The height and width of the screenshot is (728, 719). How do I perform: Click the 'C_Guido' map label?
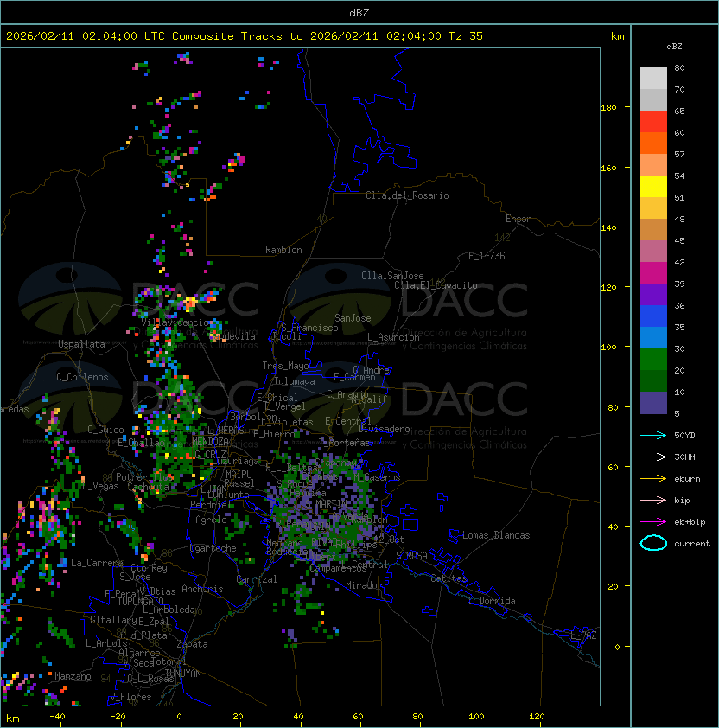(x=105, y=430)
